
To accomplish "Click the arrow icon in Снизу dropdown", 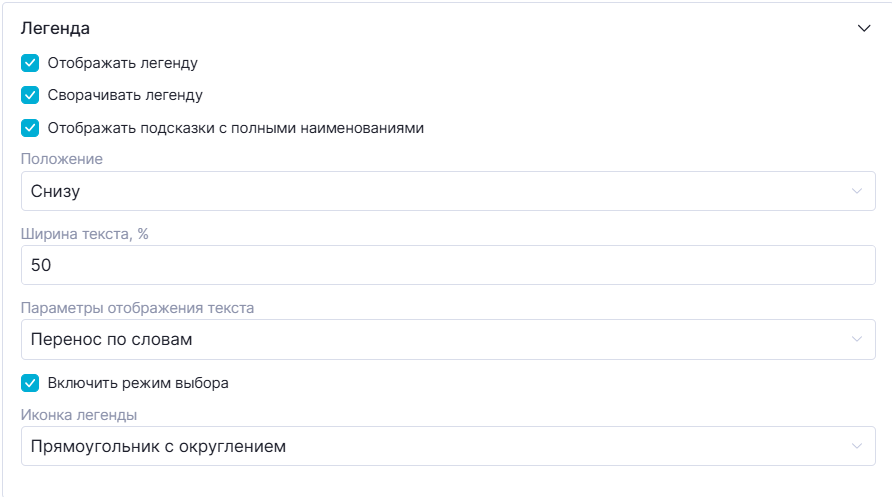I will point(856,191).
